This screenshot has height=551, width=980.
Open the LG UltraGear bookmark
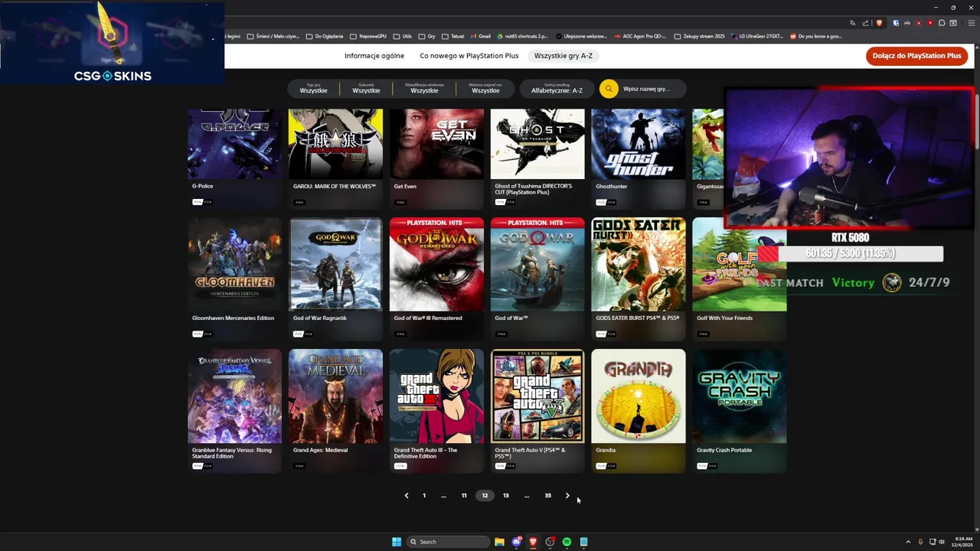coord(757,36)
